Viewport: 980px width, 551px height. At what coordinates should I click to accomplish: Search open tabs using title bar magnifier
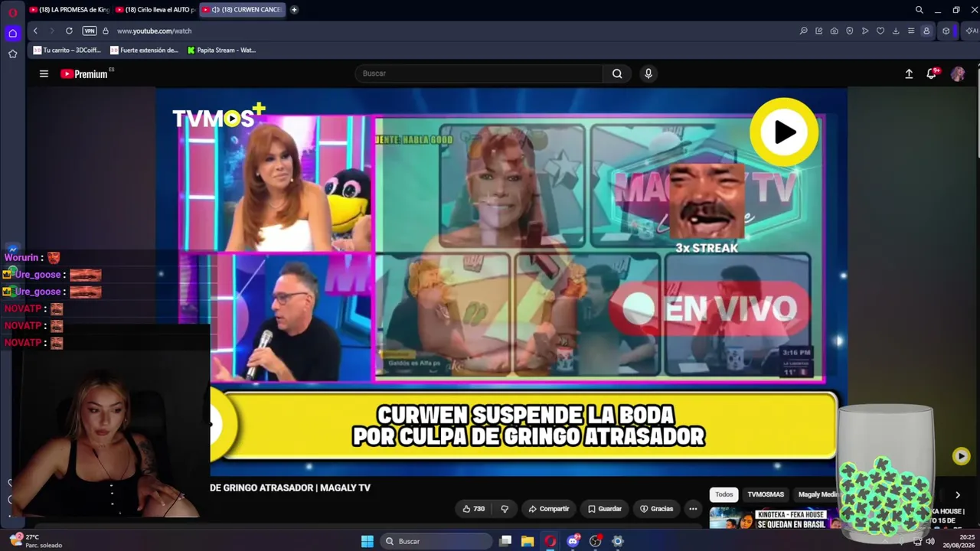coord(919,10)
